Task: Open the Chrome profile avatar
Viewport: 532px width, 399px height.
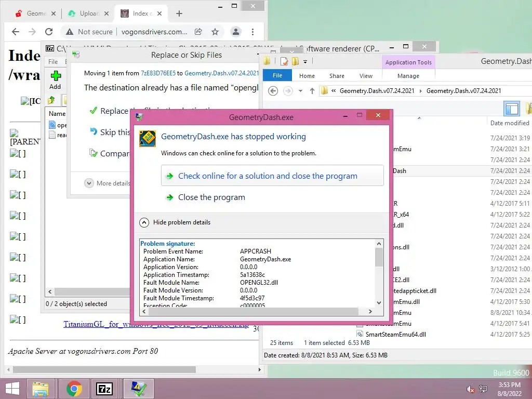Action: [235, 32]
